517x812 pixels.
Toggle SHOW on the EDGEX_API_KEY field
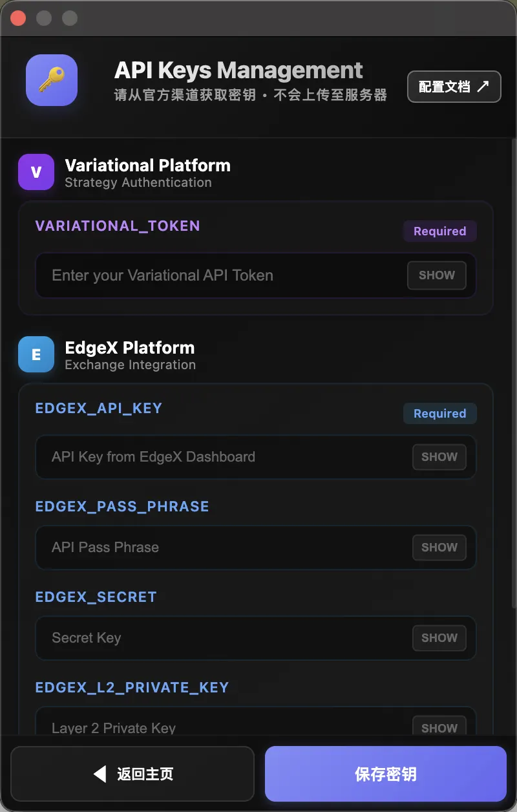[x=439, y=456]
